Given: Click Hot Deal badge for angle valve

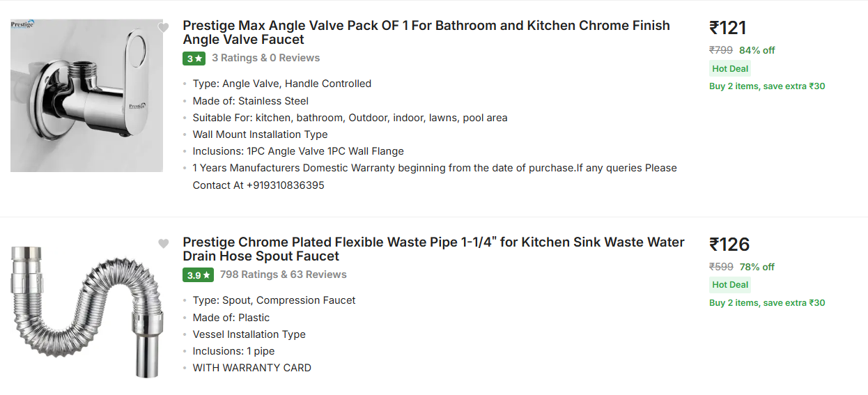Looking at the screenshot, I should coord(730,68).
